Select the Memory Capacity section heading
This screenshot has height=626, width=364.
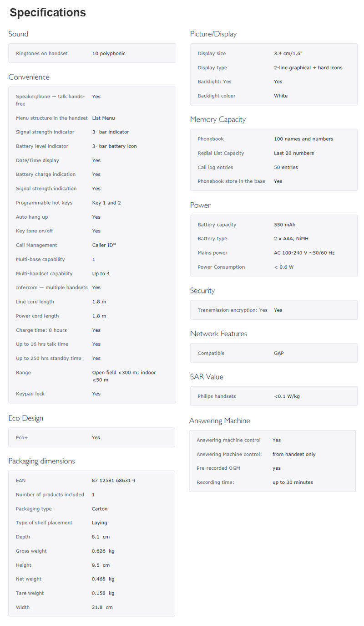tap(218, 119)
